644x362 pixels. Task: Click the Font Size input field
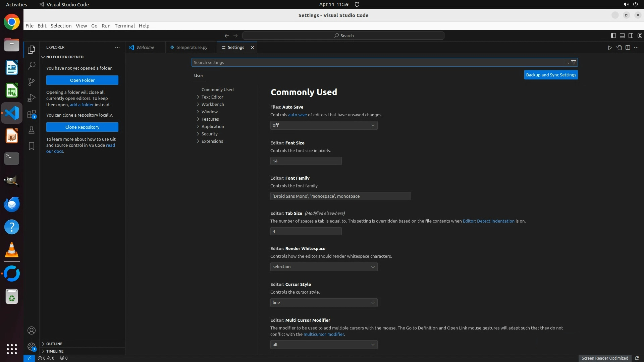306,161
